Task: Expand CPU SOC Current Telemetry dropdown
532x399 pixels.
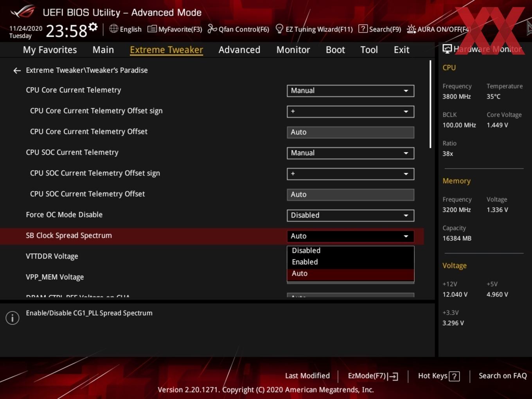Action: pyautogui.click(x=350, y=153)
